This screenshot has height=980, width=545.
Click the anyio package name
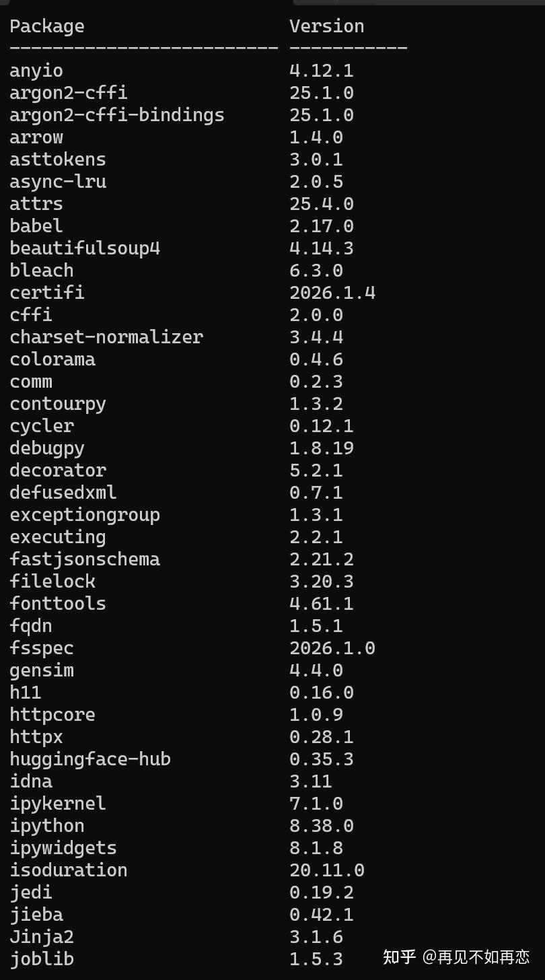pos(36,71)
